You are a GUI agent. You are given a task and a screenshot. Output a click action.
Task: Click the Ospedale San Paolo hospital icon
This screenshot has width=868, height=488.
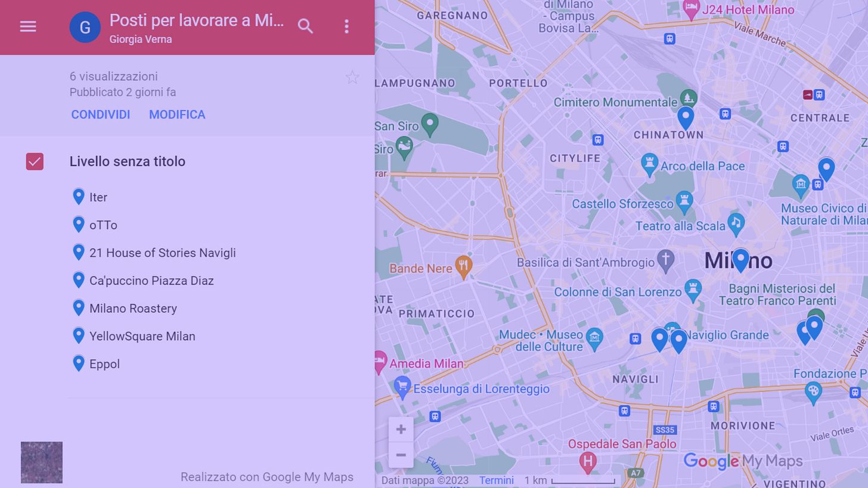pos(588,462)
